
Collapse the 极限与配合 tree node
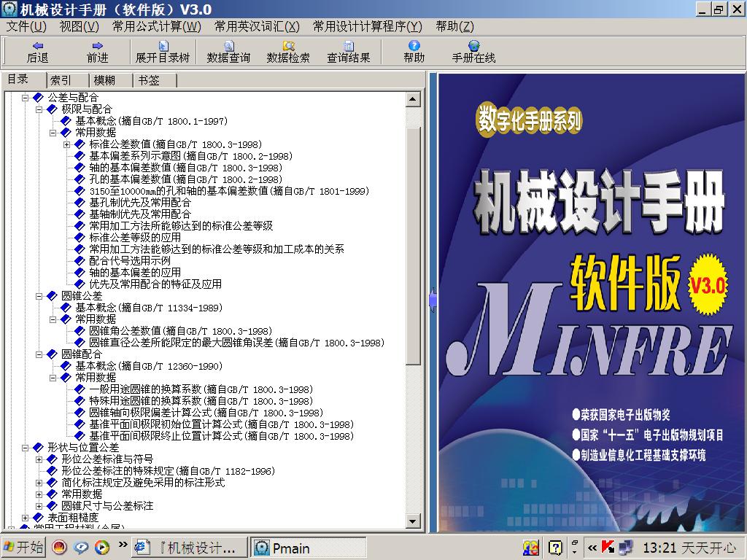[x=39, y=109]
